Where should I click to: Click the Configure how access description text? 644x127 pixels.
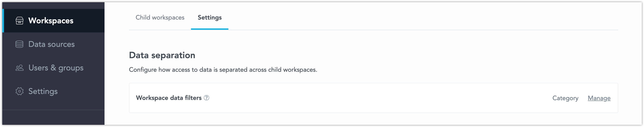(223, 70)
